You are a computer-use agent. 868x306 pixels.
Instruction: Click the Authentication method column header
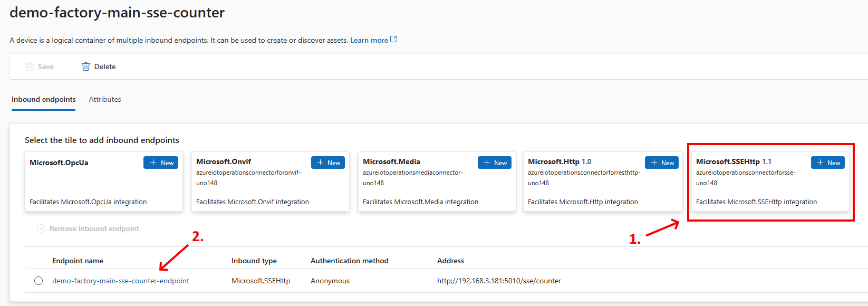pyautogui.click(x=349, y=261)
